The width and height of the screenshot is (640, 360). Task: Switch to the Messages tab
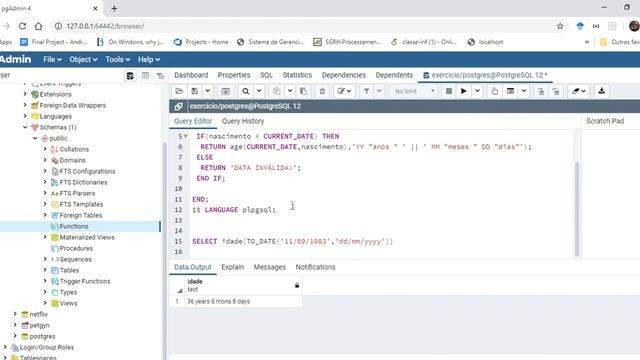pyautogui.click(x=269, y=267)
